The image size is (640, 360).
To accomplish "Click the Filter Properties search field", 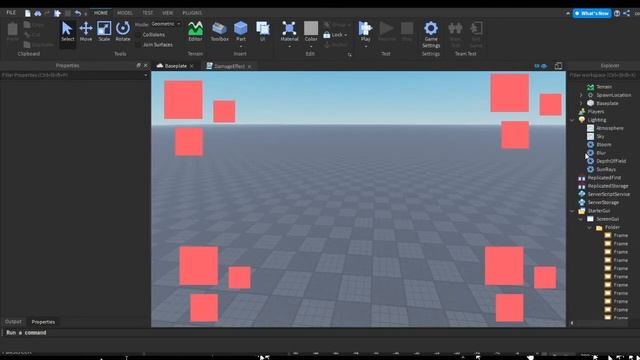I will (75, 76).
